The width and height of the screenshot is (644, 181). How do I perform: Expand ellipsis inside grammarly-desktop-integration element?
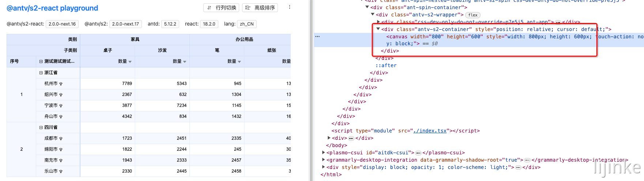(527, 160)
